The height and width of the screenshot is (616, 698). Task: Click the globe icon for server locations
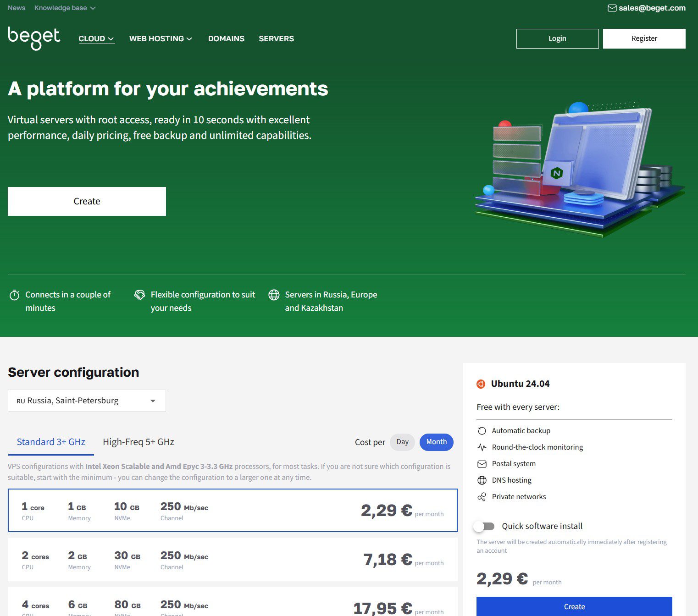[274, 295]
